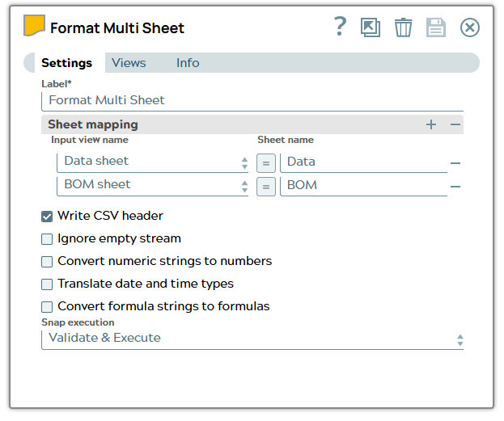This screenshot has width=504, height=421.
Task: Click the yellow snap icon beside title
Action: 34,25
